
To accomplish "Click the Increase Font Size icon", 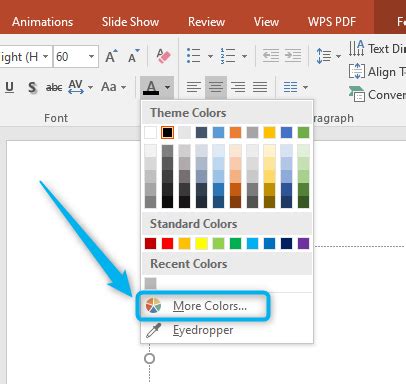I will tap(112, 56).
